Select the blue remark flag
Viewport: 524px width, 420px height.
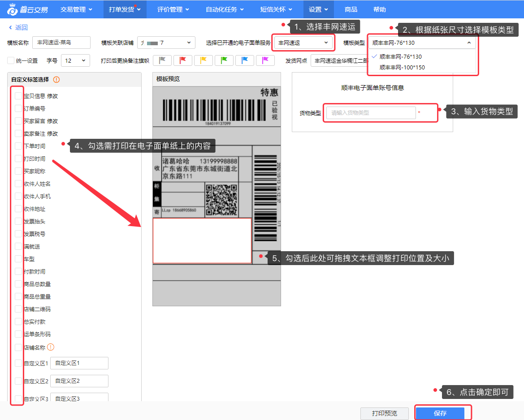click(x=245, y=60)
